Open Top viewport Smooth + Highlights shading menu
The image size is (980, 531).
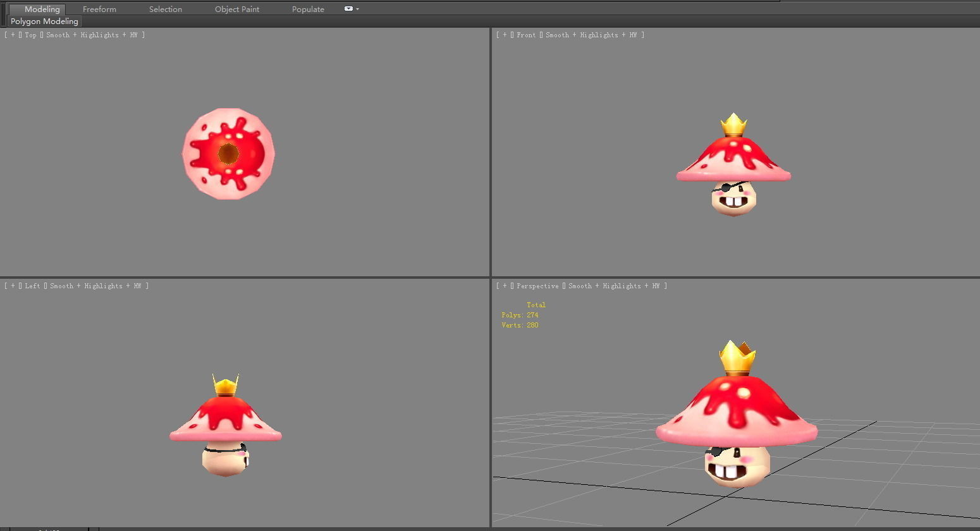tap(91, 35)
